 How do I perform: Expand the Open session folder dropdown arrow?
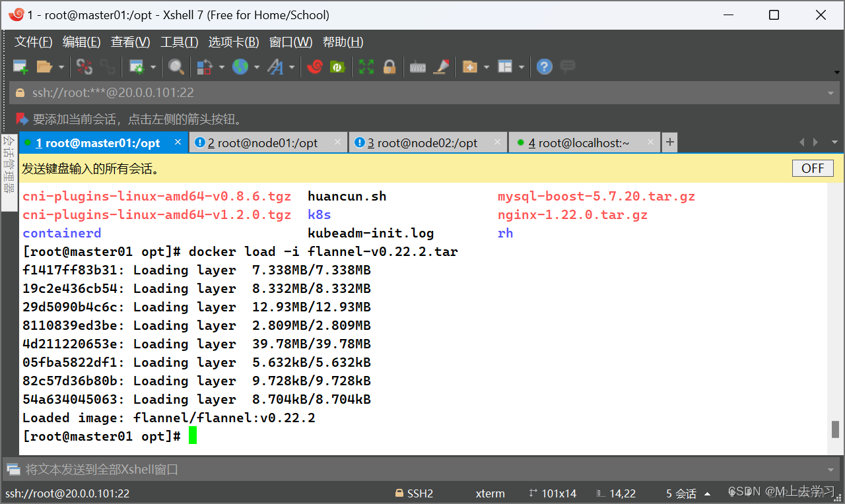pos(61,67)
